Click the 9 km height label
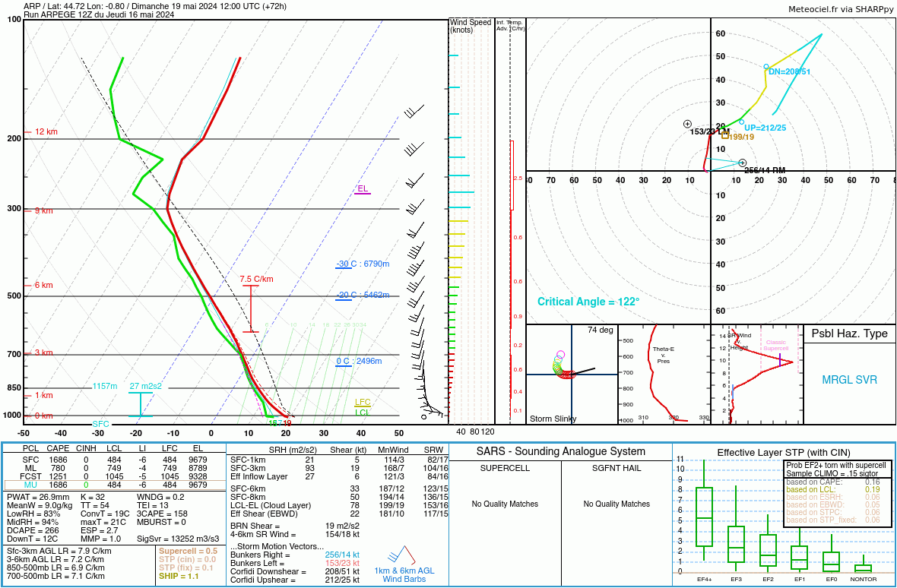897x588 pixels. (x=43, y=210)
